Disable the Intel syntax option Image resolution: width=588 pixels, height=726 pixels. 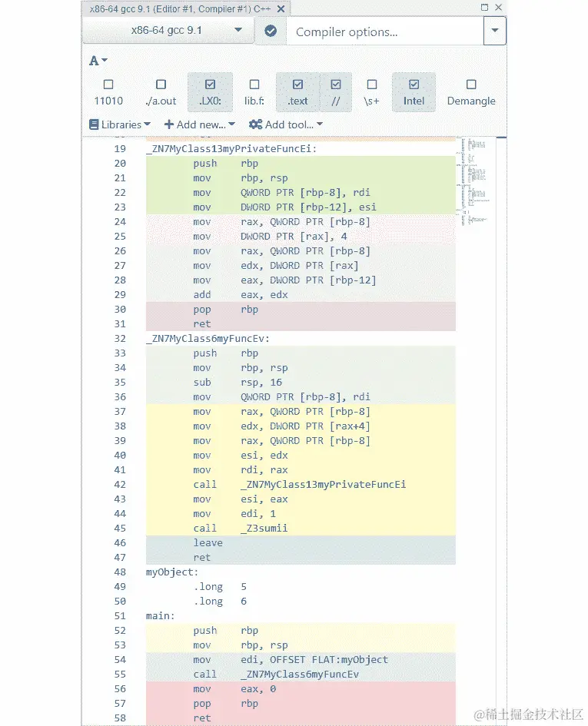coord(414,92)
